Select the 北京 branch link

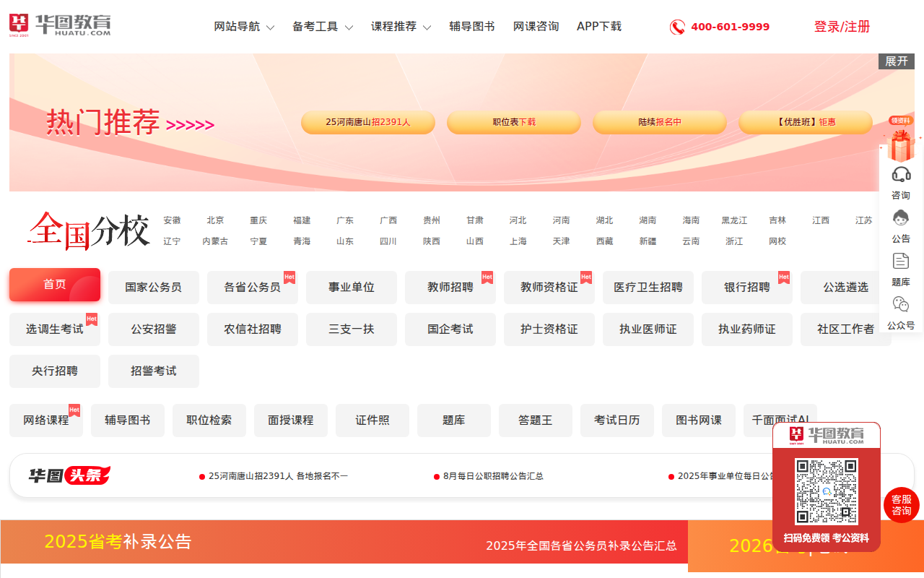click(215, 220)
